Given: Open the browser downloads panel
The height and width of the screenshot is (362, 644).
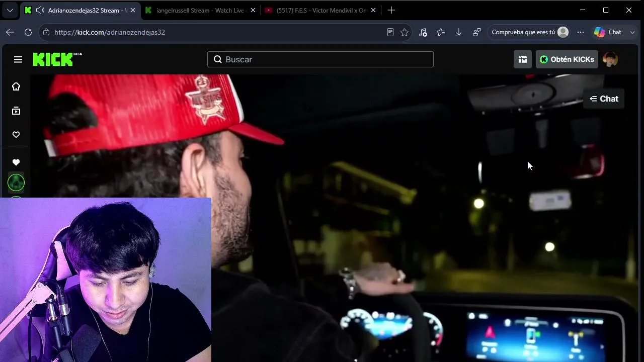Looking at the screenshot, I should click(459, 32).
